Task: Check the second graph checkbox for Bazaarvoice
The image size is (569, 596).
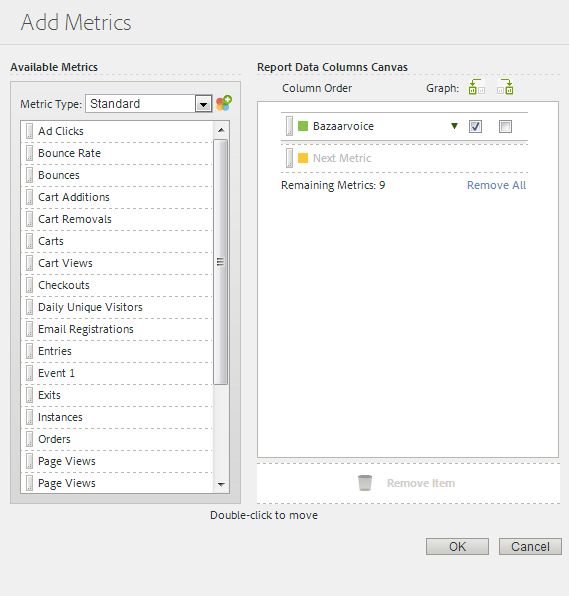Action: pos(505,126)
